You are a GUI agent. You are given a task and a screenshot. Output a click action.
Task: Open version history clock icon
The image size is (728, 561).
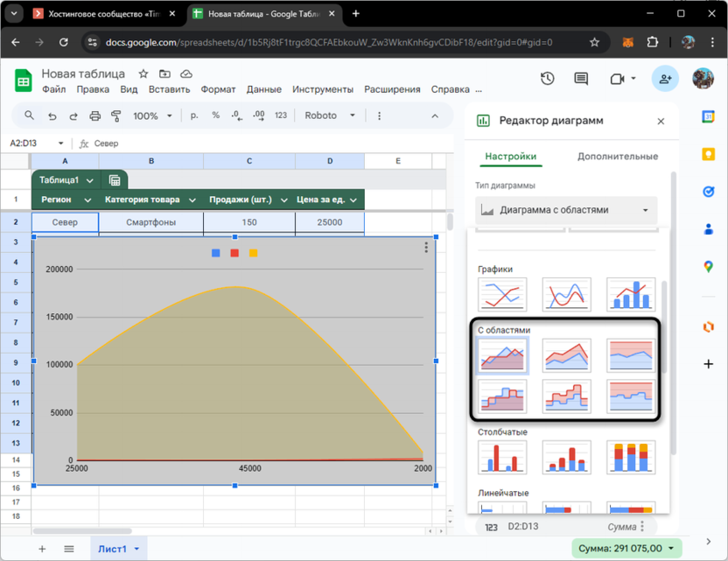tap(547, 79)
